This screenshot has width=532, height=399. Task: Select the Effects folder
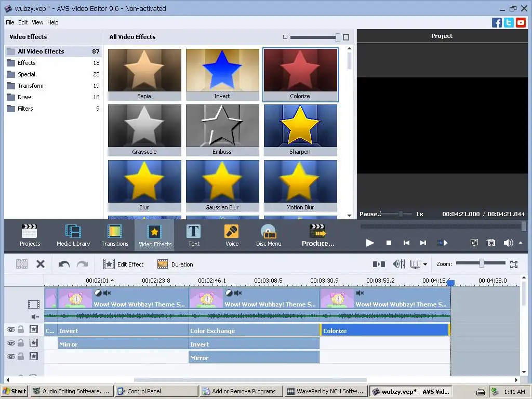coord(54,63)
